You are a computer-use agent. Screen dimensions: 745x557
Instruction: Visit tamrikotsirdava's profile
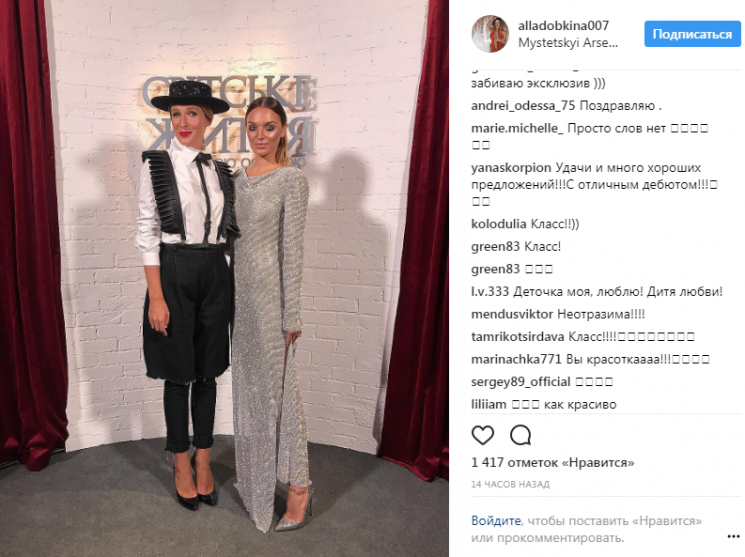[x=517, y=337]
